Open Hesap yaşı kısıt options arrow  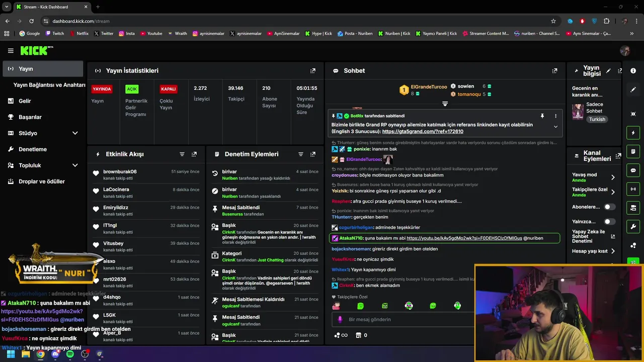(613, 251)
